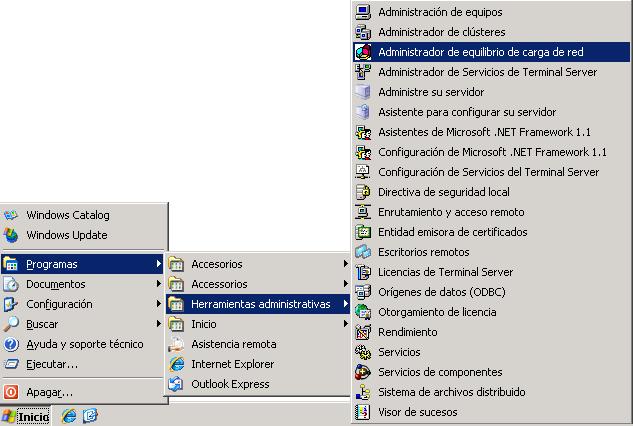Choose Buscar from the Start menu
The height and width of the screenshot is (426, 633).
click(x=82, y=324)
